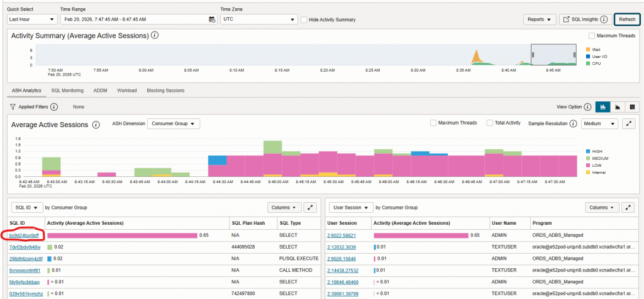Open the Sample Resolution Medium dropdown
Screen dimensions: 644x299
599,124
